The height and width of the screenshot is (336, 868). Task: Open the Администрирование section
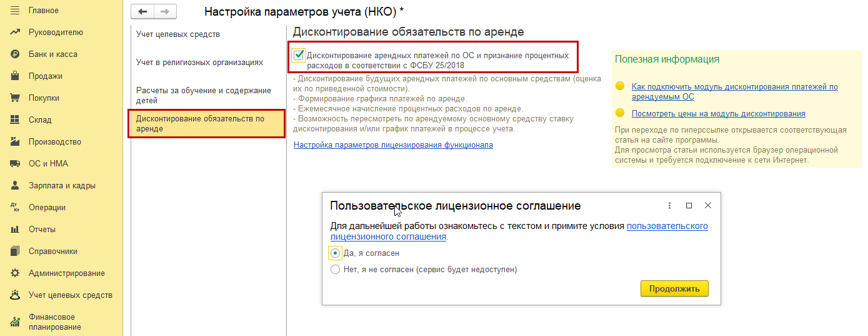coord(67,273)
